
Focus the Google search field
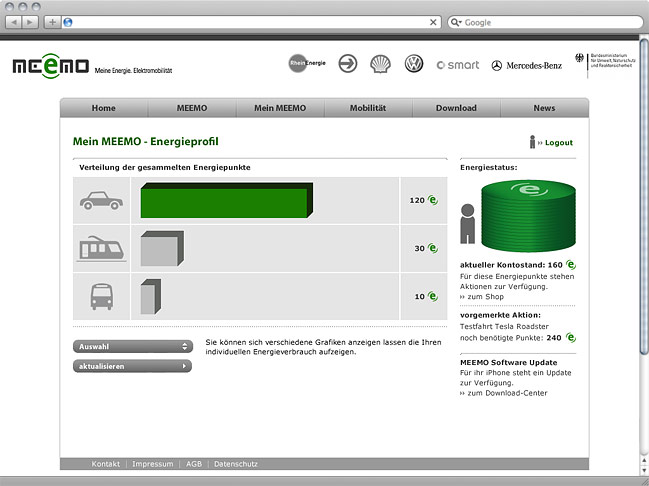[x=546, y=22]
